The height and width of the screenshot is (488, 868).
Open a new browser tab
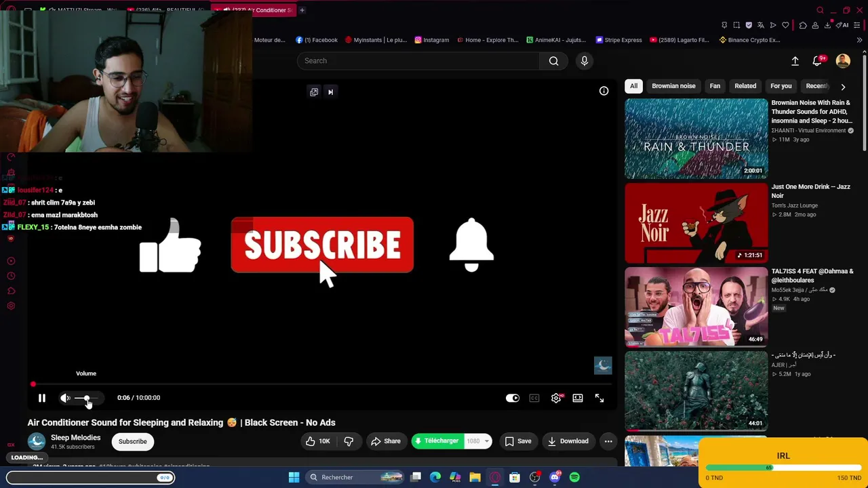point(302,10)
